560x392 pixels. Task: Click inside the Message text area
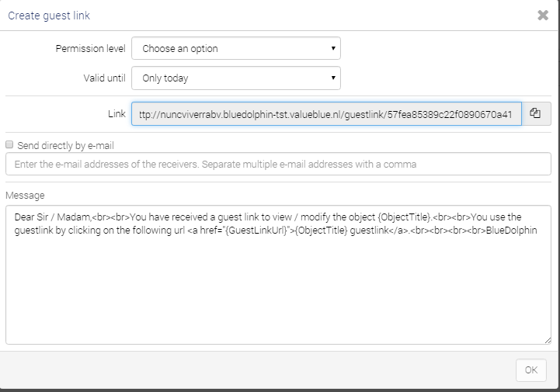(x=278, y=275)
